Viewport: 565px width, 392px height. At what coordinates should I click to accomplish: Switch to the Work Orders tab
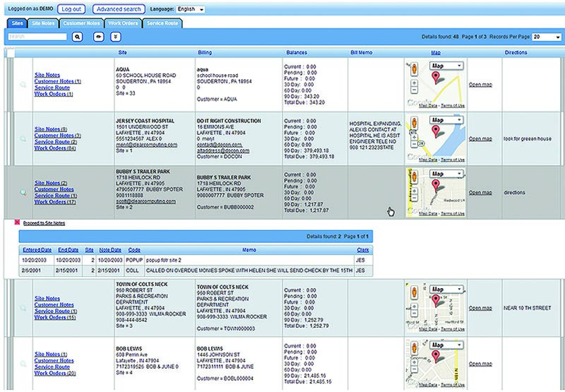(x=123, y=23)
